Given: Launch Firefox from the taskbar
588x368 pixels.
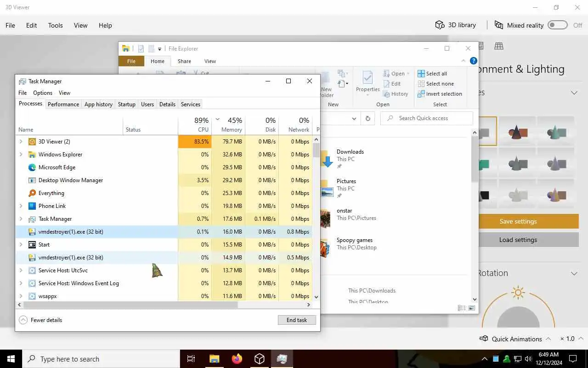Looking at the screenshot, I should pos(237,359).
